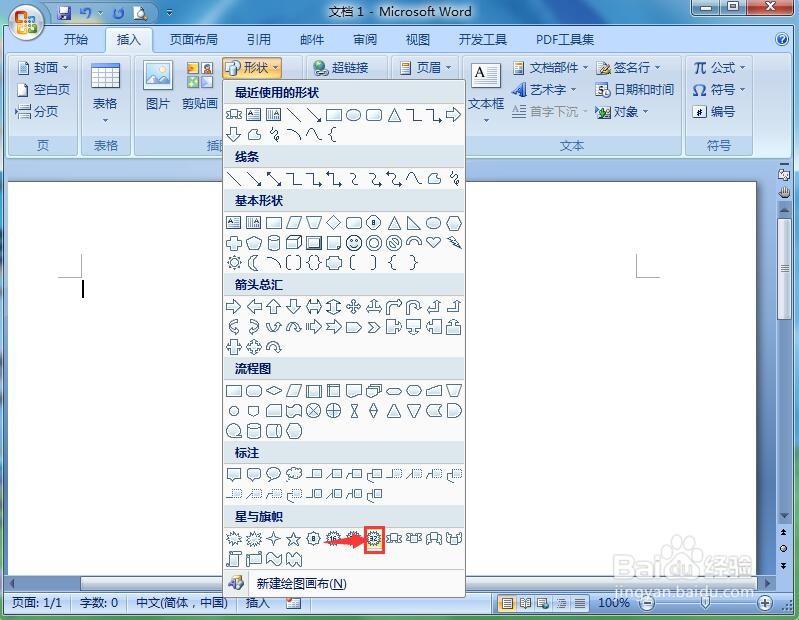
Task: Click the 编号 number button
Action: (x=714, y=112)
